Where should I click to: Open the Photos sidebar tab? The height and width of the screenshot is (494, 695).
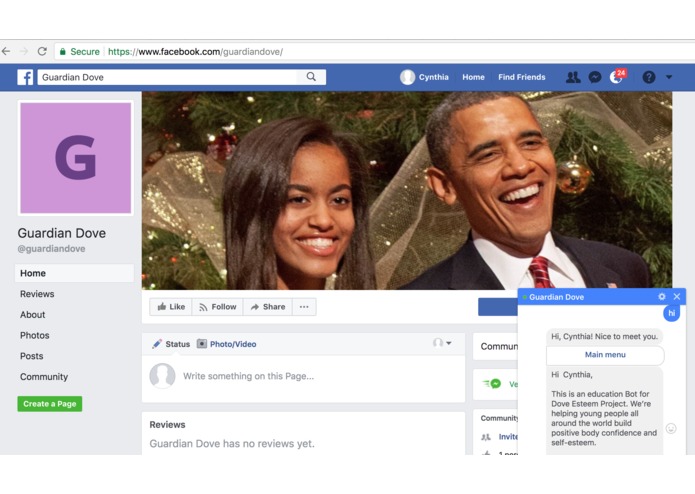click(34, 335)
